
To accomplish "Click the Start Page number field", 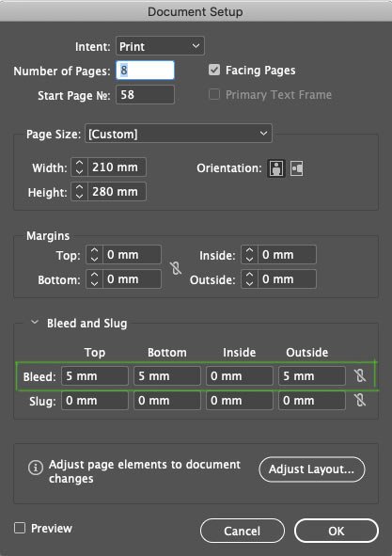I will pyautogui.click(x=146, y=95).
